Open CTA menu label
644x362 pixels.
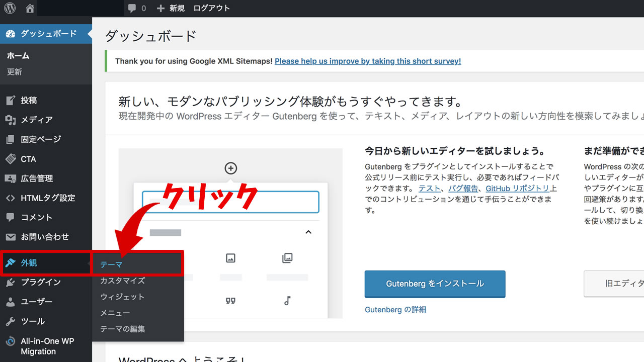point(28,159)
